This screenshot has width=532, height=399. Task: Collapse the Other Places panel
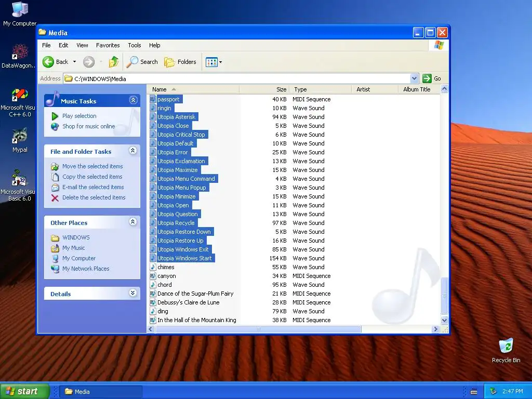coord(133,221)
